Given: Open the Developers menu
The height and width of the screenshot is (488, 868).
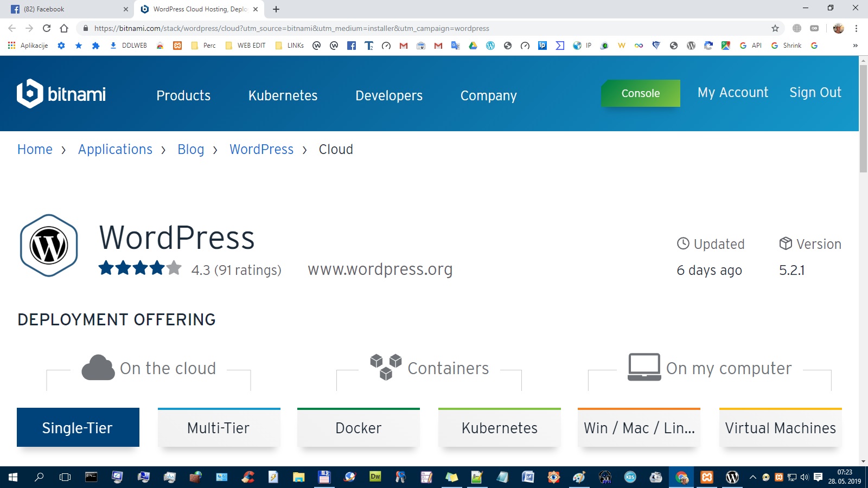Looking at the screenshot, I should 389,95.
